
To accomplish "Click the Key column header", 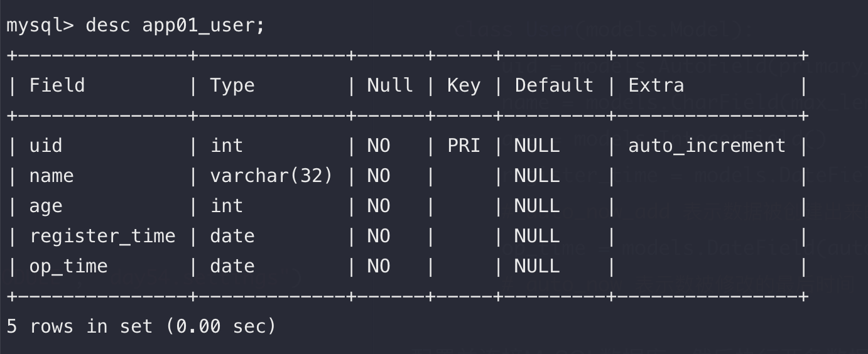I will tap(464, 85).
